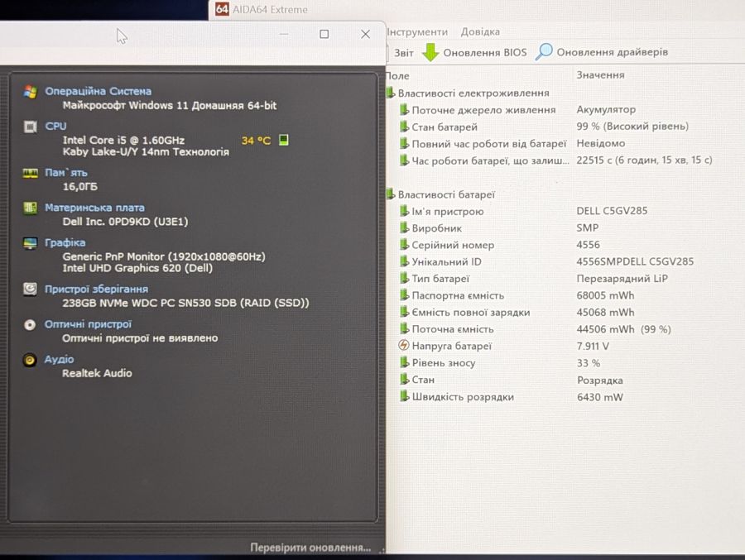Screen dimensions: 745x560
Task: Click the CPU chip icon
Action: [x=31, y=127]
